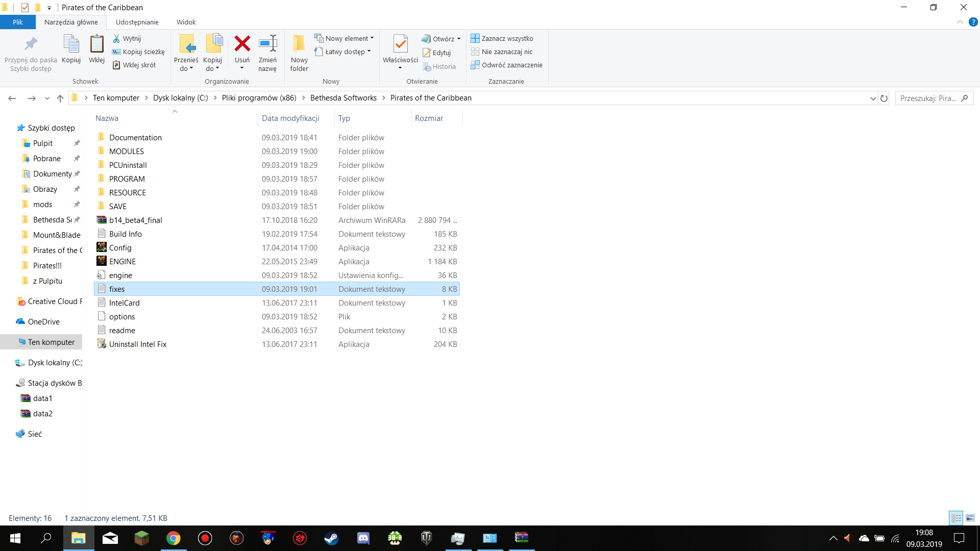
Task: Switch to the Narzędzia główne tab
Action: pos(71,22)
